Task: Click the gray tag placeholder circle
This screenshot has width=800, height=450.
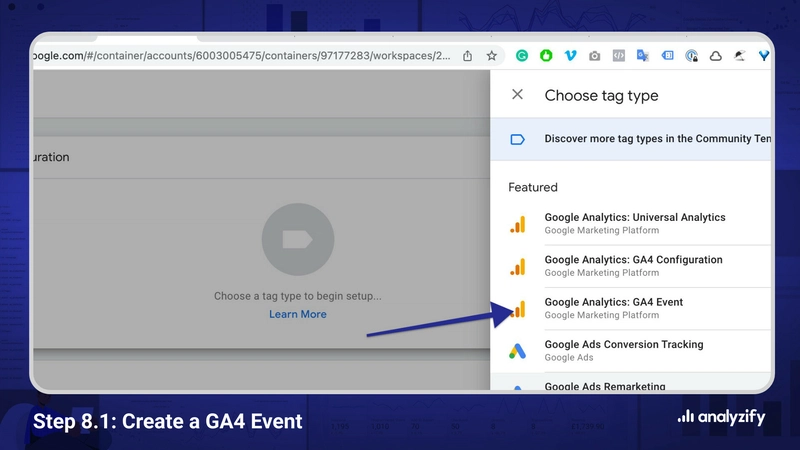Action: coord(297,241)
